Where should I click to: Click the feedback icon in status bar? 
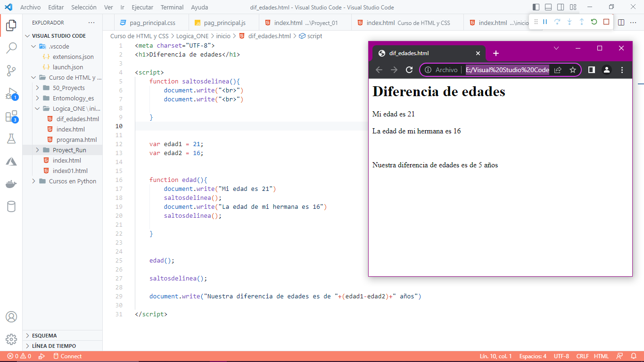tap(619, 356)
